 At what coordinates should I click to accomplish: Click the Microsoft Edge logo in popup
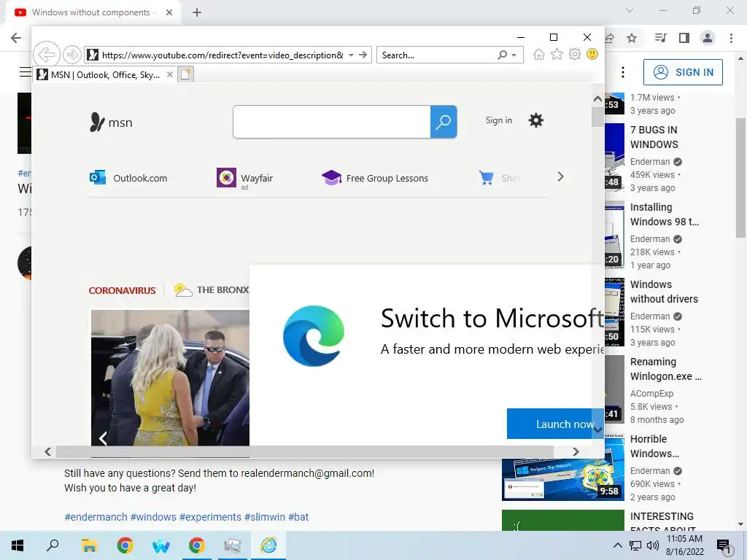(x=314, y=336)
